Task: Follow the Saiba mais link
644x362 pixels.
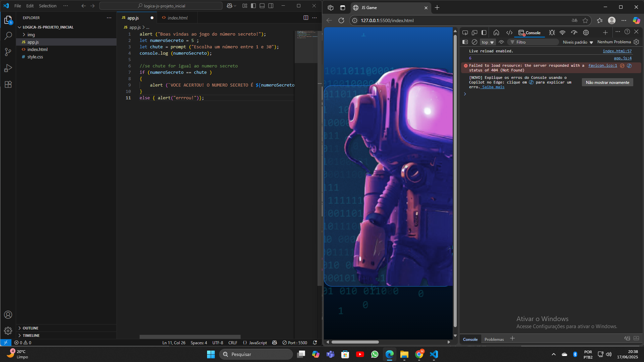Action: (493, 87)
